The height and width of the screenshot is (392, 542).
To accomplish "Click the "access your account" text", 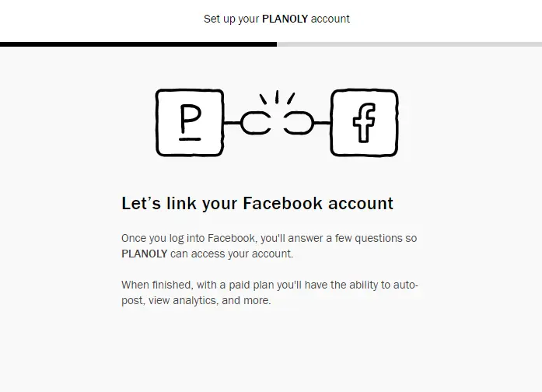I will click(x=242, y=254).
